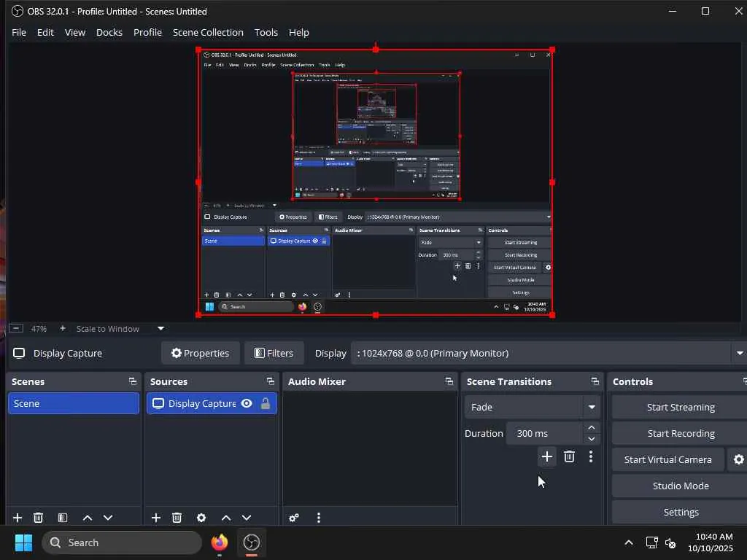Add a new scene with plus icon
This screenshot has width=747, height=560.
coord(18,518)
